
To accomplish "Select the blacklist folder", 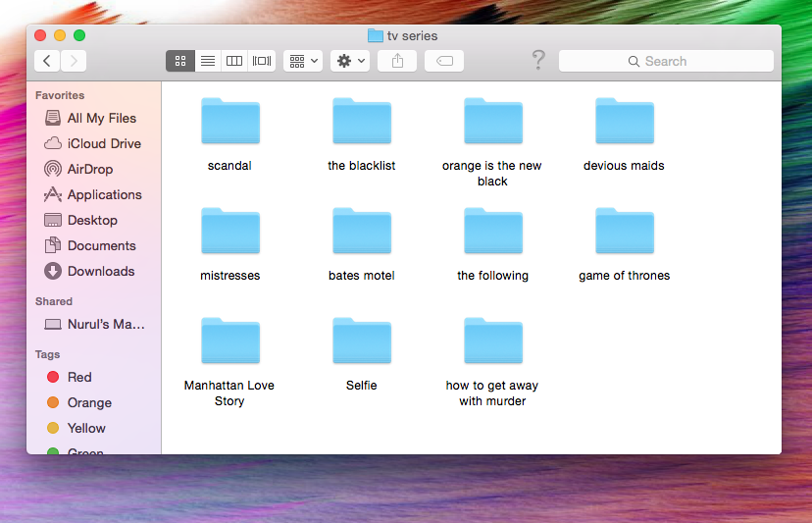I will tap(362, 121).
